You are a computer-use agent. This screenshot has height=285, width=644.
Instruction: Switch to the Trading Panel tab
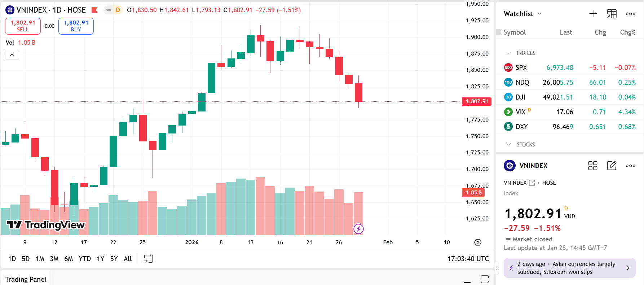[26, 279]
